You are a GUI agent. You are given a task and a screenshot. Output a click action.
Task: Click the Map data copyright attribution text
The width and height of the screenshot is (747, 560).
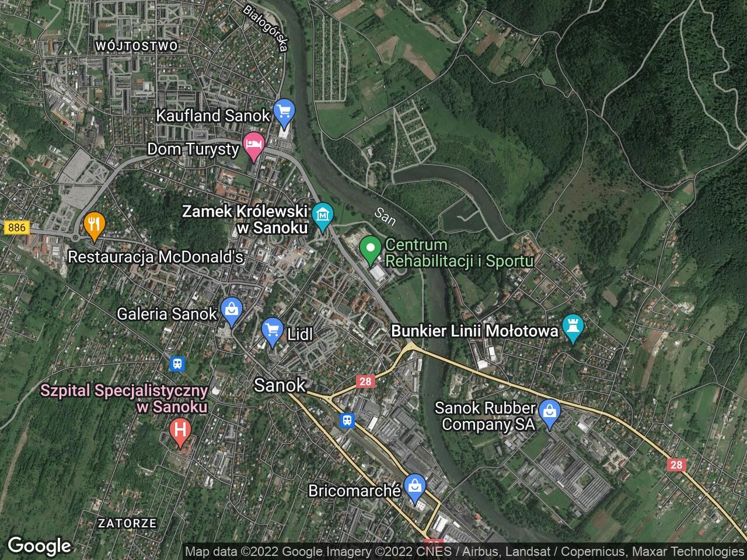click(x=465, y=551)
